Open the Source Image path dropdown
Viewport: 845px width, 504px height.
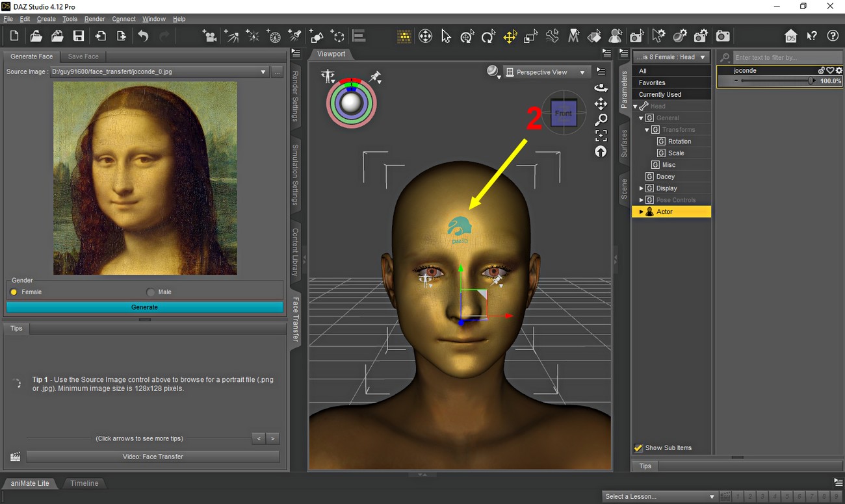pyautogui.click(x=263, y=72)
